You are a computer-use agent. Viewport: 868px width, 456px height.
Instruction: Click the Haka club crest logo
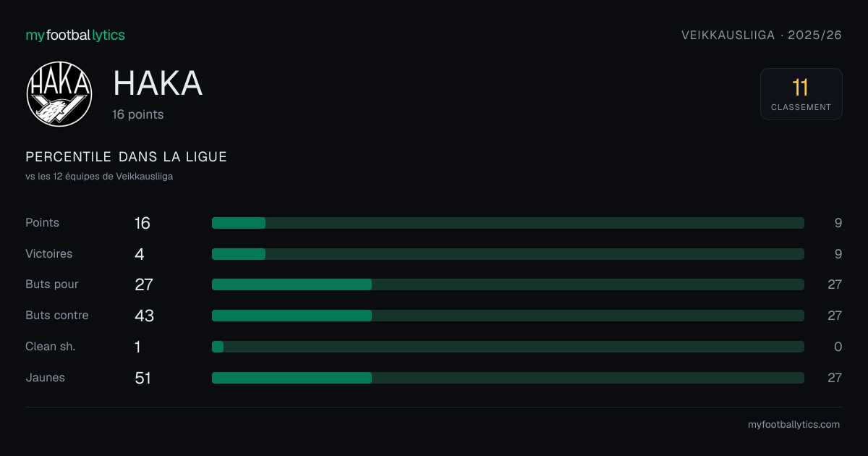pos(59,94)
